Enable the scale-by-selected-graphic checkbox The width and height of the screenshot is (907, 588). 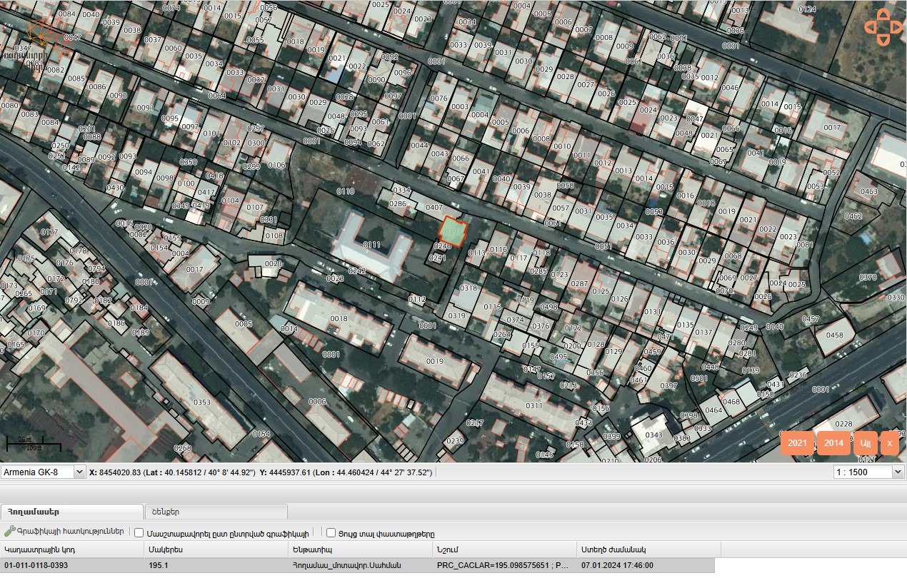point(139,532)
